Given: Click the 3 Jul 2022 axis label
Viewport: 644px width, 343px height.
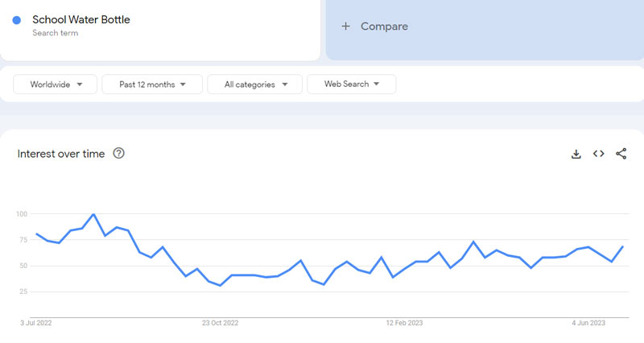Looking at the screenshot, I should pos(35,323).
